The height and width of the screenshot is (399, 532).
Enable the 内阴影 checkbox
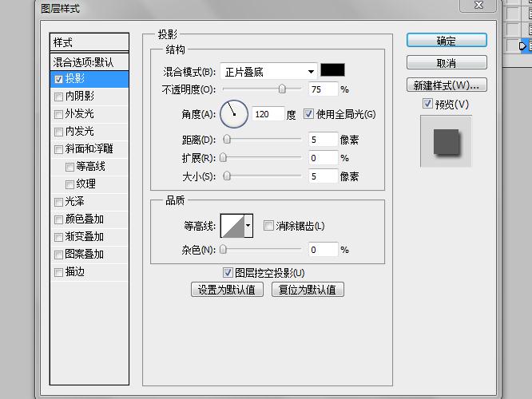(x=58, y=97)
